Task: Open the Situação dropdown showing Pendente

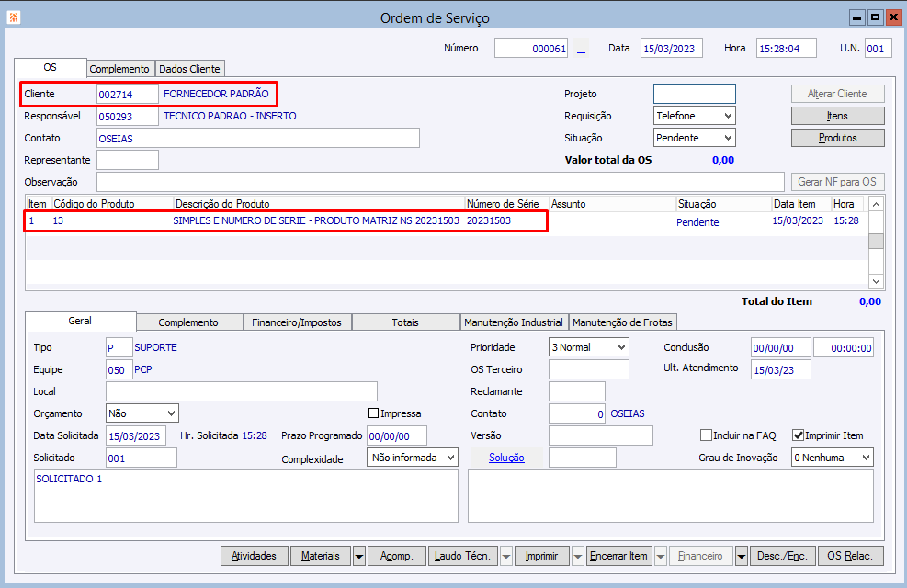Action: (x=694, y=138)
